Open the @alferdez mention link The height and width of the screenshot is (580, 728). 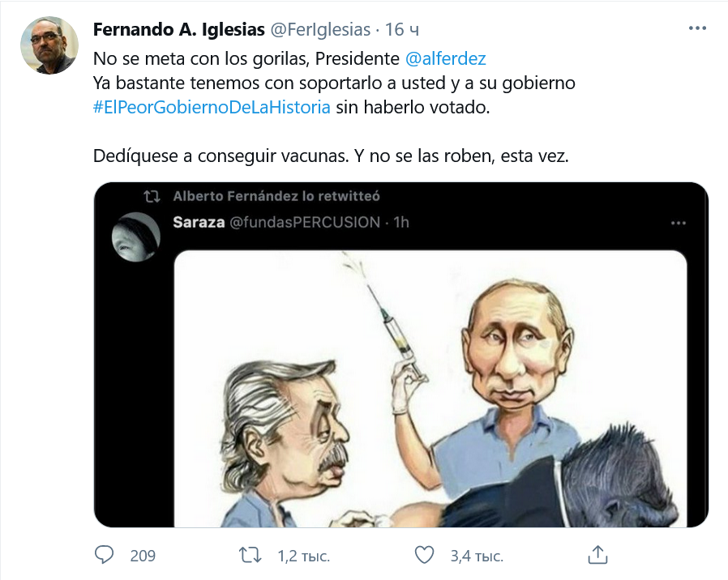pyautogui.click(x=444, y=59)
